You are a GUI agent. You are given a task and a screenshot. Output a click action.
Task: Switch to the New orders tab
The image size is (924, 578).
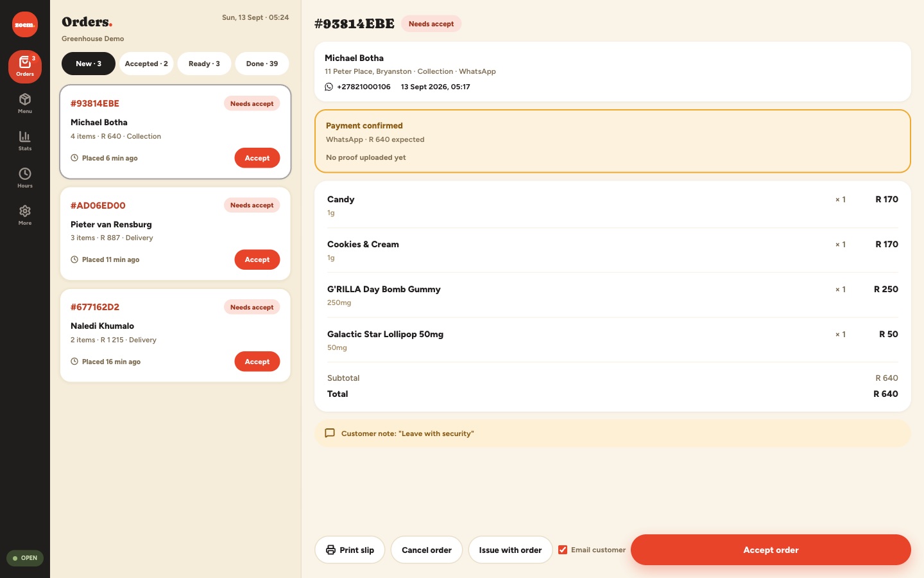[89, 64]
